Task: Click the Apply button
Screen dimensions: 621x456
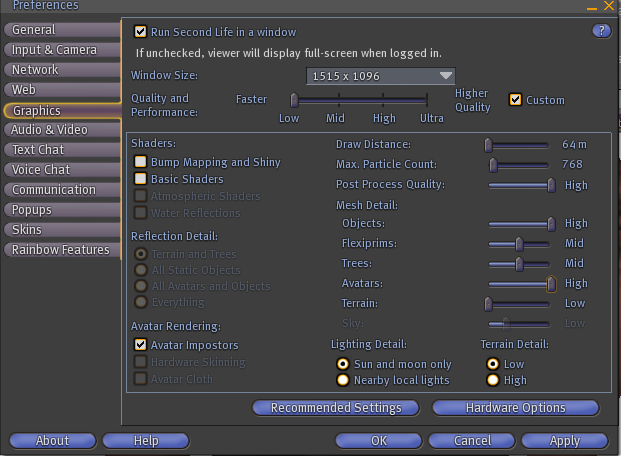Action: coord(565,440)
